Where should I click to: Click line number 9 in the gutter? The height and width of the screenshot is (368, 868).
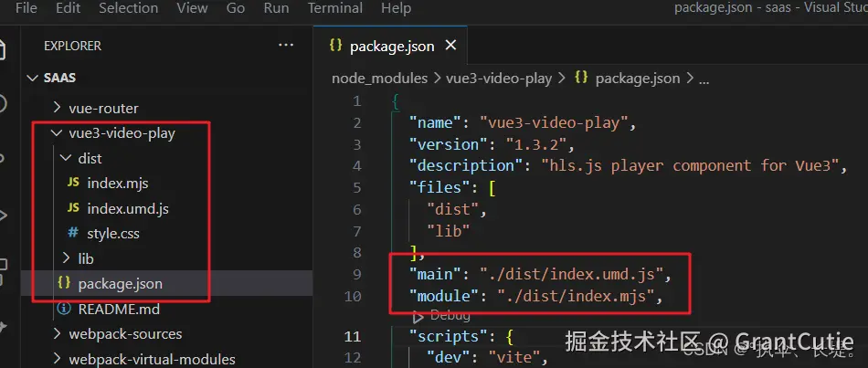click(x=356, y=275)
